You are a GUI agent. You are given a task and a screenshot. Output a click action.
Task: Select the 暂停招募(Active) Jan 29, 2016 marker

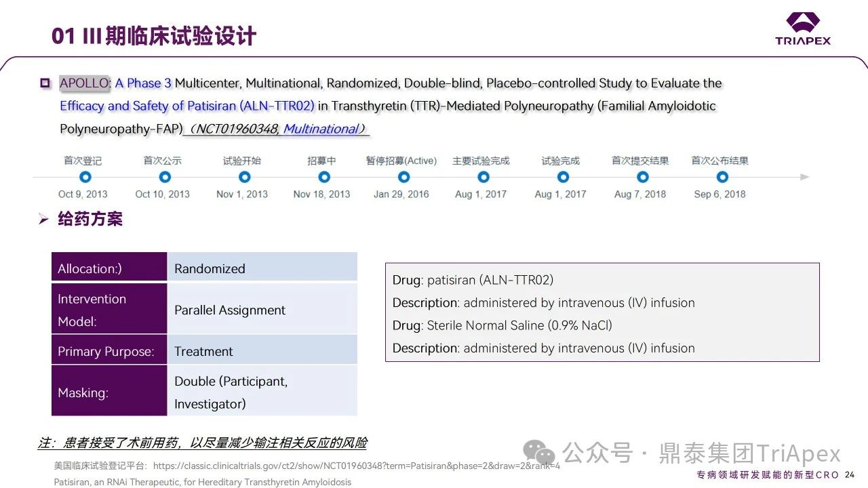coord(404,177)
